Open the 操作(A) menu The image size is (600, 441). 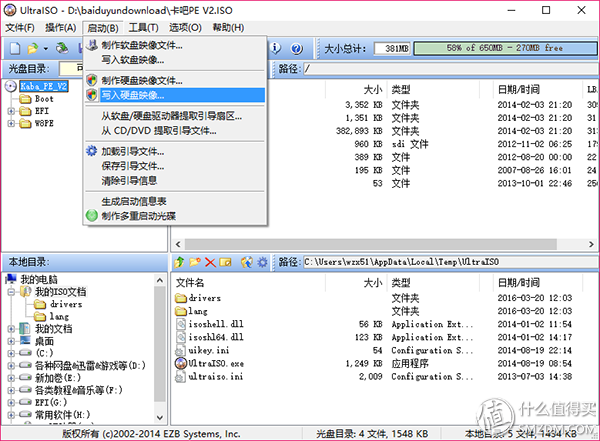60,28
